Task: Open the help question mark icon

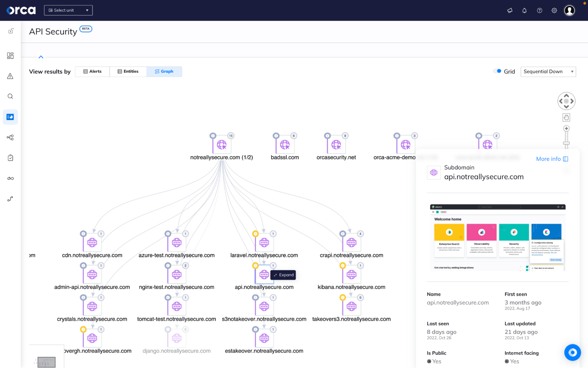Action: click(x=539, y=10)
